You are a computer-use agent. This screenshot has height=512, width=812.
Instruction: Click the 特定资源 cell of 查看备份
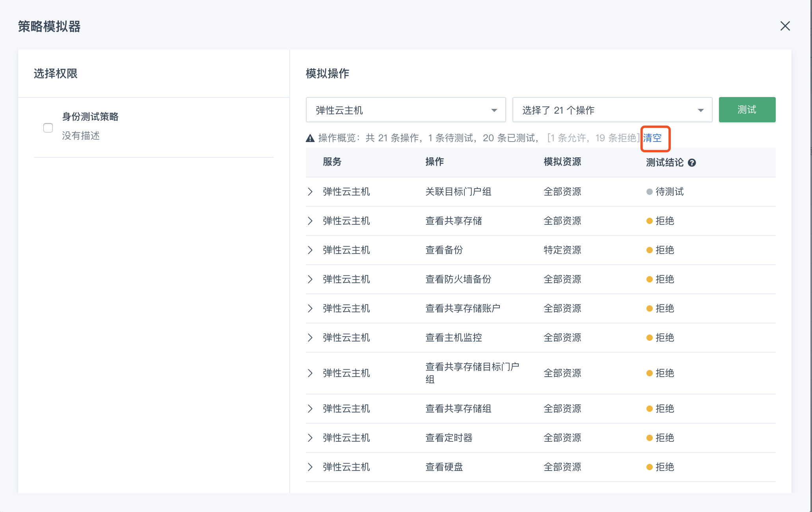tap(562, 250)
